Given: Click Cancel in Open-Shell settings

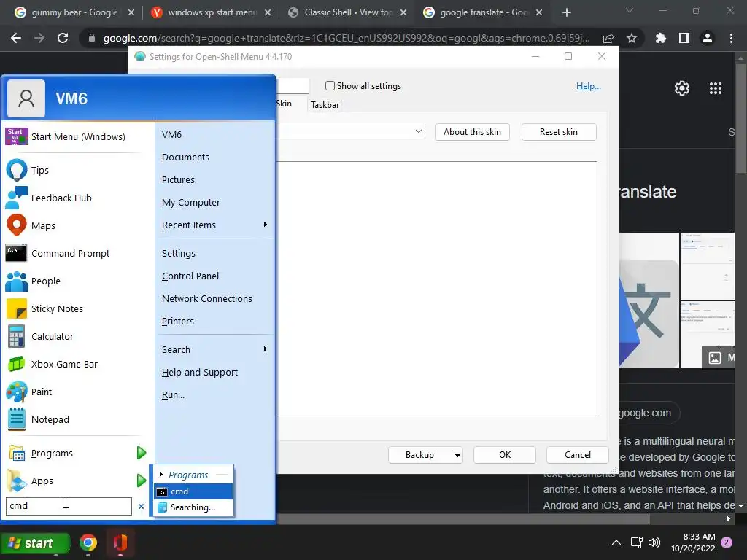Looking at the screenshot, I should coord(578,455).
